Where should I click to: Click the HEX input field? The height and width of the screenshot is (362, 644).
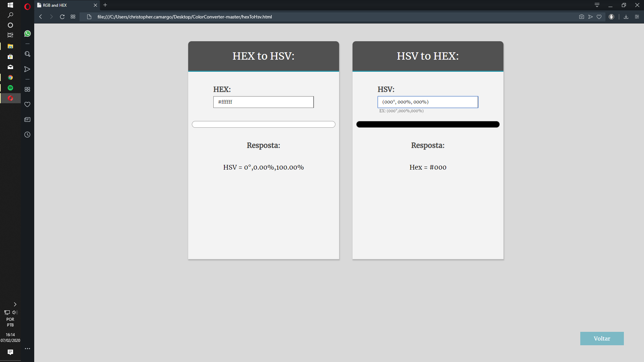click(263, 102)
